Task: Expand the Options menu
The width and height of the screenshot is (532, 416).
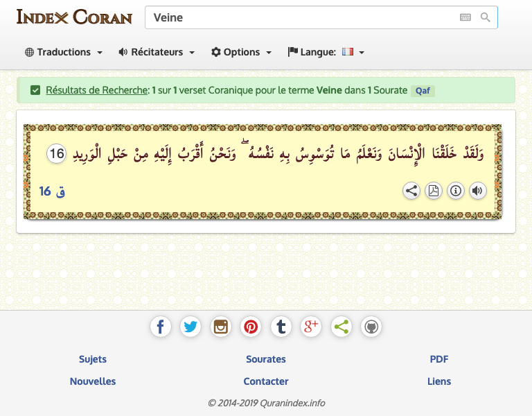Action: coord(241,52)
